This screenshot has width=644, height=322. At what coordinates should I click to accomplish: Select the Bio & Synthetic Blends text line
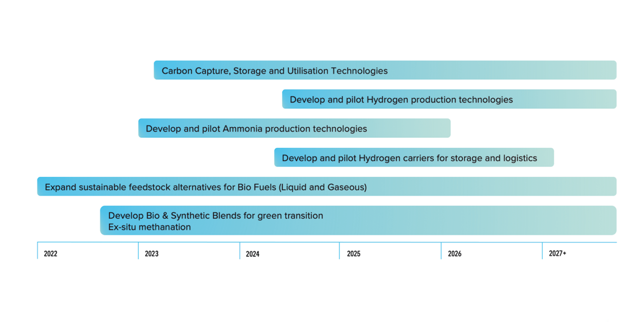[215, 215]
